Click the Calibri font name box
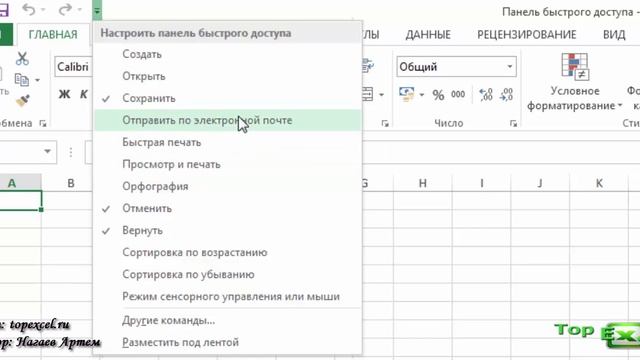The width and height of the screenshot is (640, 360). tap(73, 67)
